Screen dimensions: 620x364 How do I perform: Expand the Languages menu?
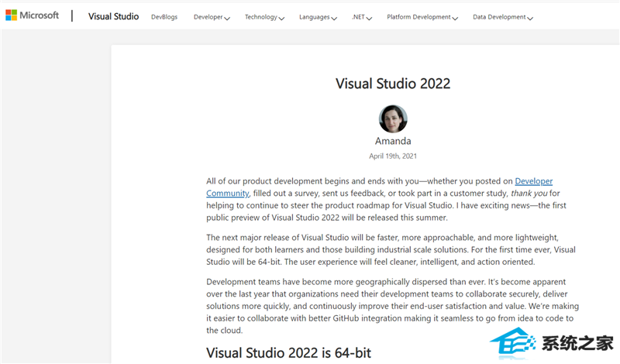(318, 17)
